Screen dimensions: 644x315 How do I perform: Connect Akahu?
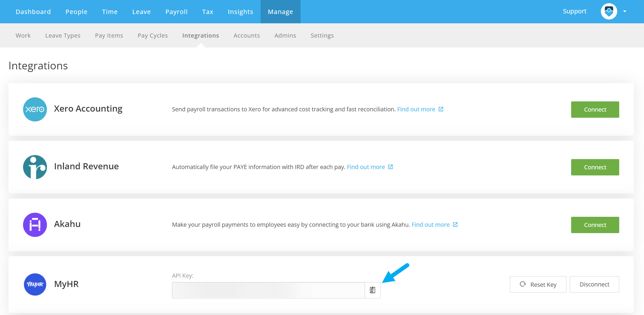595,225
